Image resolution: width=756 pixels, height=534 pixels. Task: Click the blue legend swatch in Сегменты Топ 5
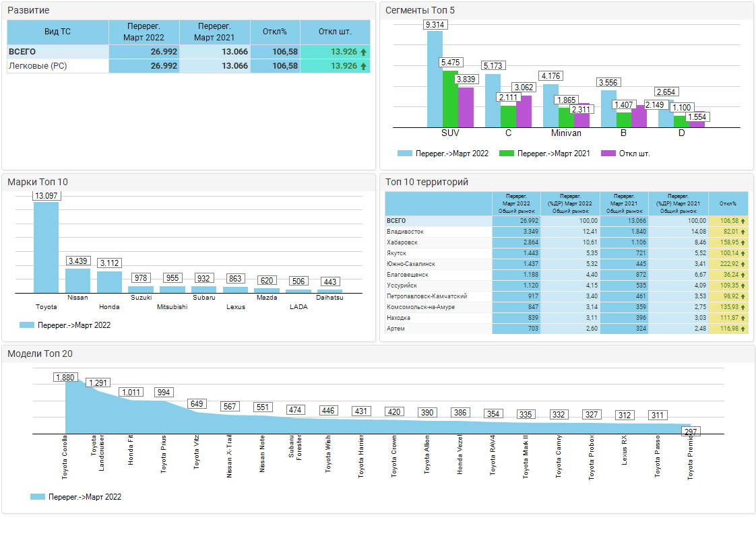point(404,154)
